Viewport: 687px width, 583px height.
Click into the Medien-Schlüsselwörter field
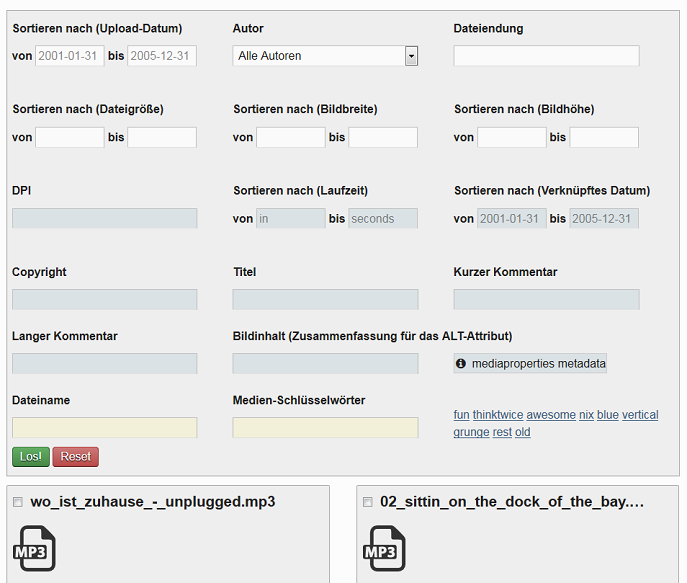(x=325, y=428)
